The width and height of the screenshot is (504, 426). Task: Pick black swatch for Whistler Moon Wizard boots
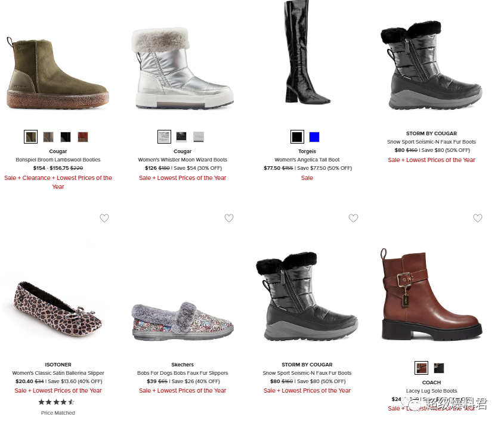click(x=181, y=137)
